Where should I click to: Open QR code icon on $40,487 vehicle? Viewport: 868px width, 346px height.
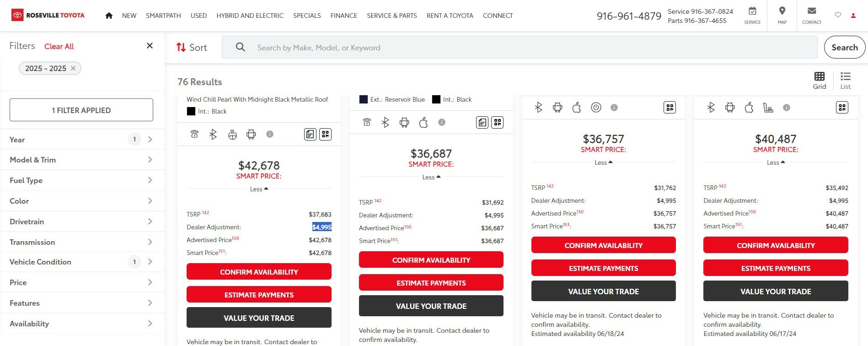842,108
